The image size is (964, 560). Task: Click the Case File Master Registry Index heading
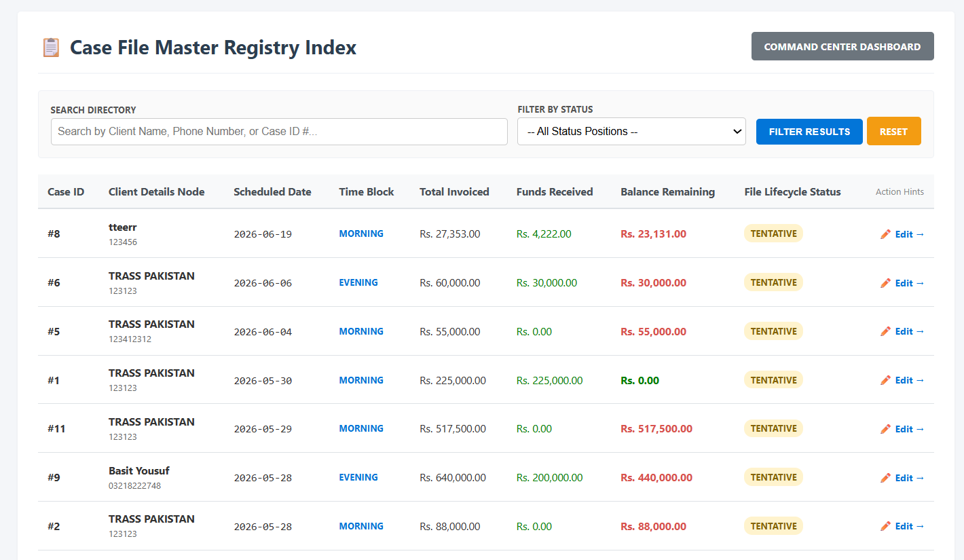[x=213, y=48]
